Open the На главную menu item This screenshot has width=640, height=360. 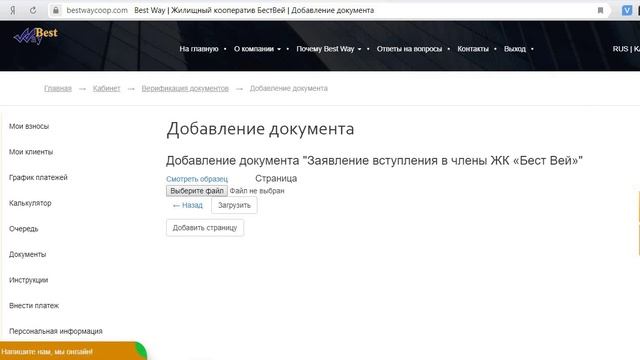[199, 49]
